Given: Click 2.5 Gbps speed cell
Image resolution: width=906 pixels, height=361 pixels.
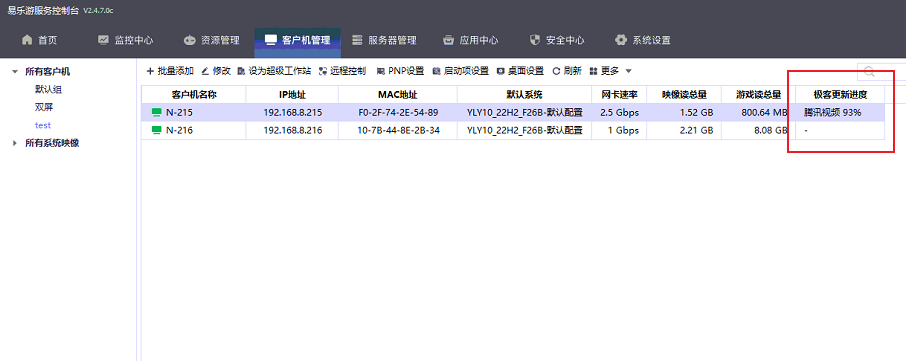Looking at the screenshot, I should (619, 113).
